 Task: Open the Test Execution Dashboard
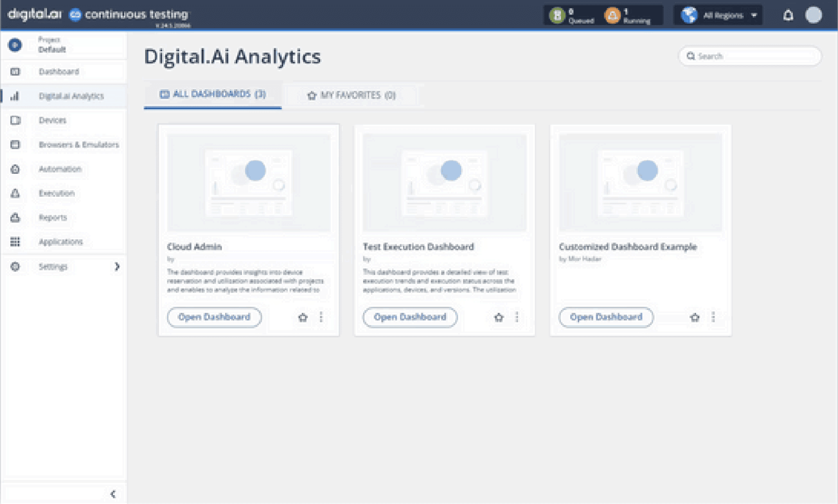pos(410,317)
